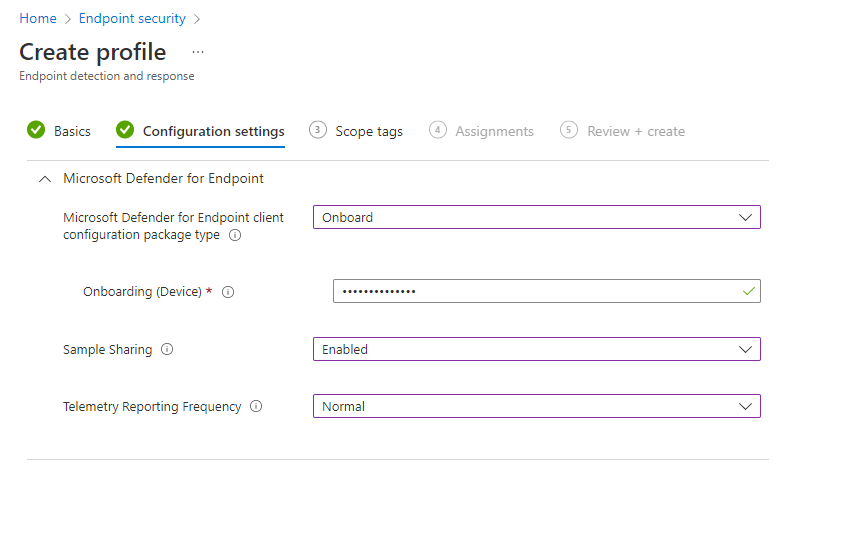The image size is (860, 536).
Task: Click the Endpoint security breadcrumb link
Action: [132, 18]
